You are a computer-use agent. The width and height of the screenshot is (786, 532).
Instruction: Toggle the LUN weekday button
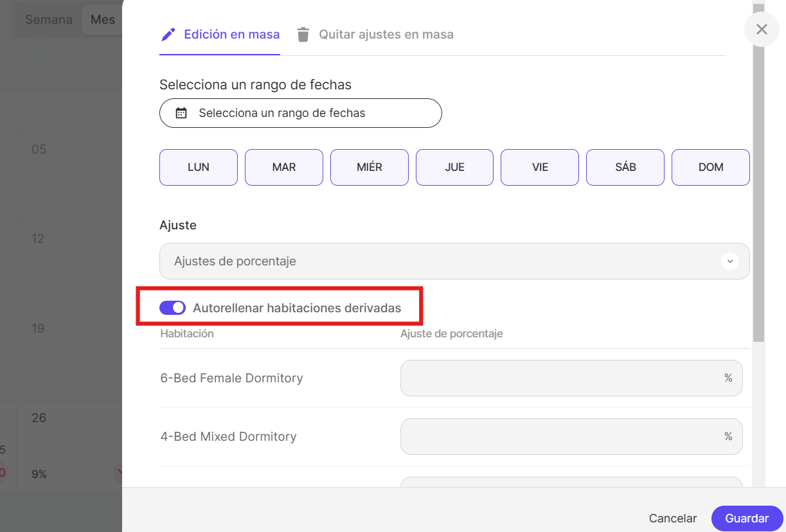199,167
